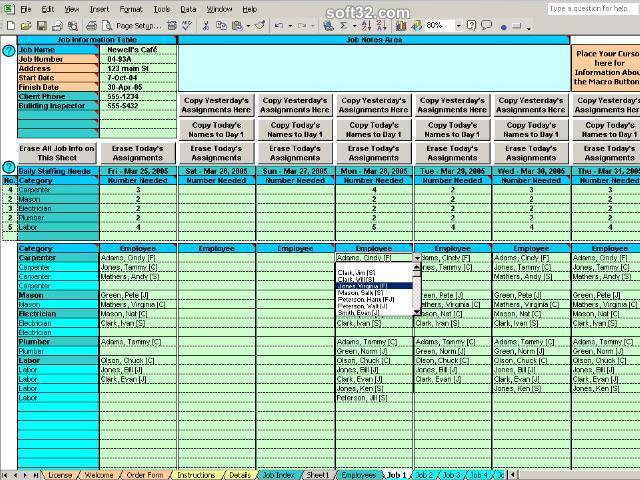Click the dropdown list scroll-down arrow
The height and width of the screenshot is (480, 640).
click(416, 312)
